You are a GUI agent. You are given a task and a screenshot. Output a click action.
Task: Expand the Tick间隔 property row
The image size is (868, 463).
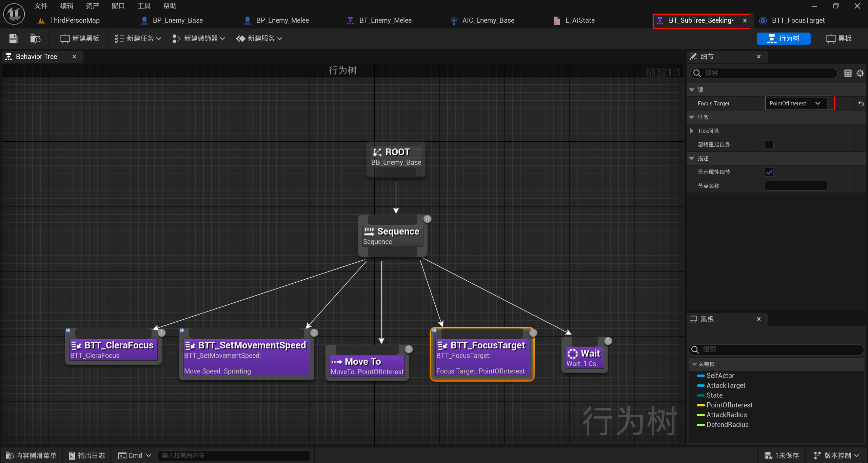(x=692, y=131)
